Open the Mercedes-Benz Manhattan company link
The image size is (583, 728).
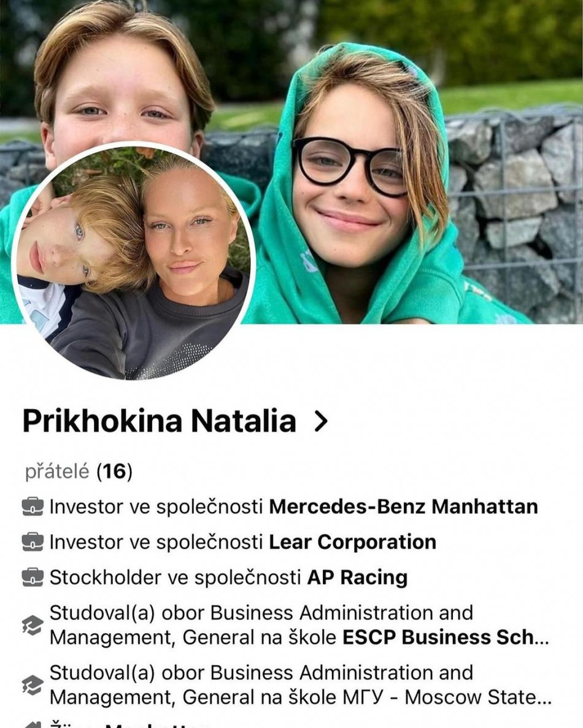pyautogui.click(x=403, y=507)
